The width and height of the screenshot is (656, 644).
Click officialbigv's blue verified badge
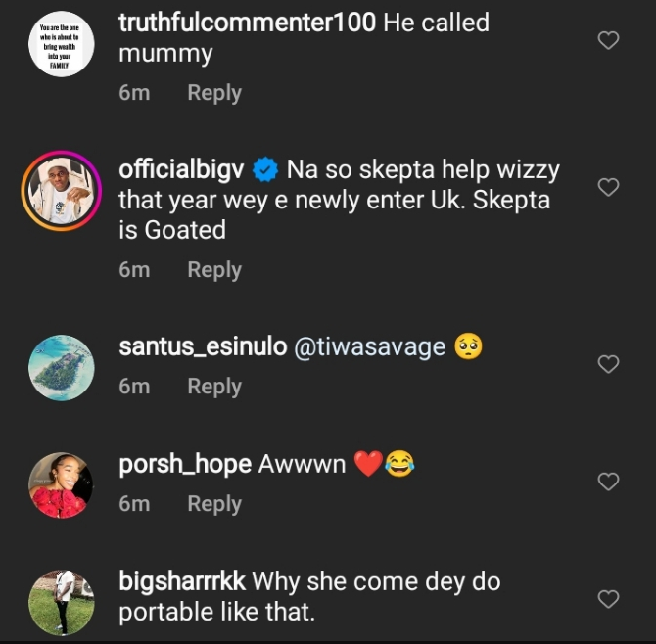point(265,170)
